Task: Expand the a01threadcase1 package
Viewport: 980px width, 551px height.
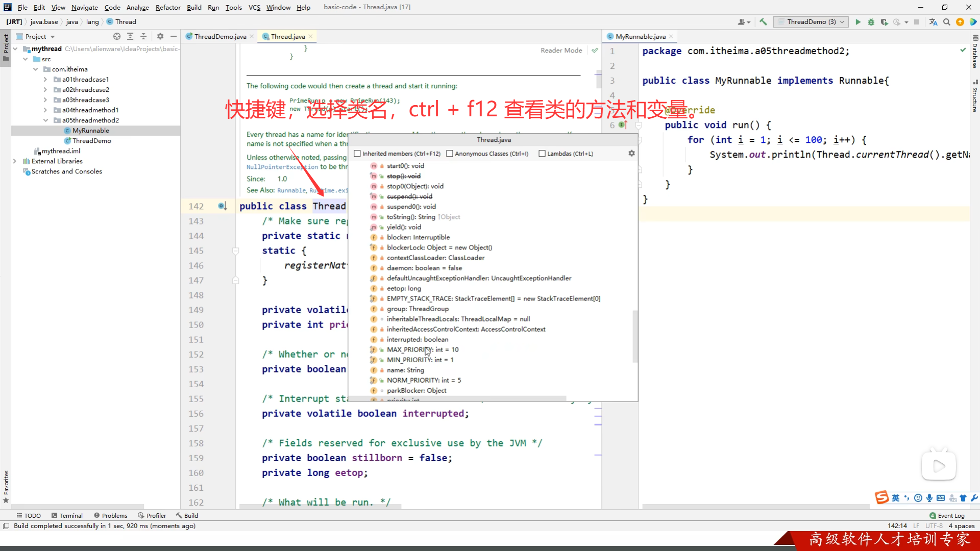Action: [45, 80]
